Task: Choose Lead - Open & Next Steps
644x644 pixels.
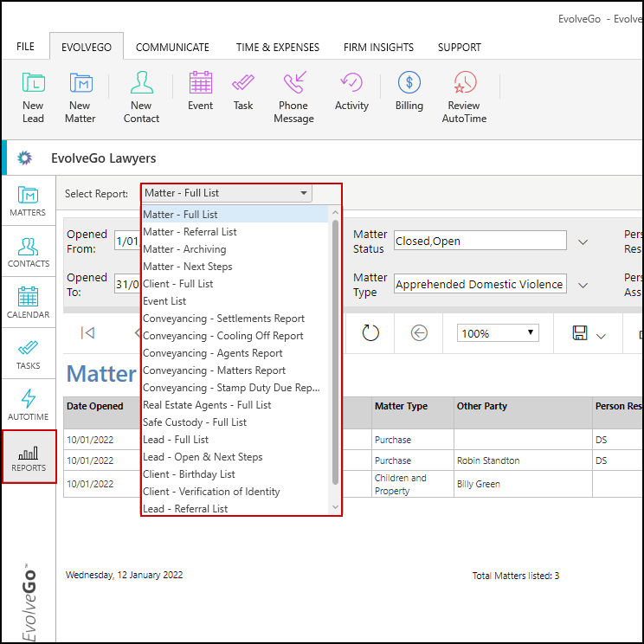Action: (x=235, y=457)
